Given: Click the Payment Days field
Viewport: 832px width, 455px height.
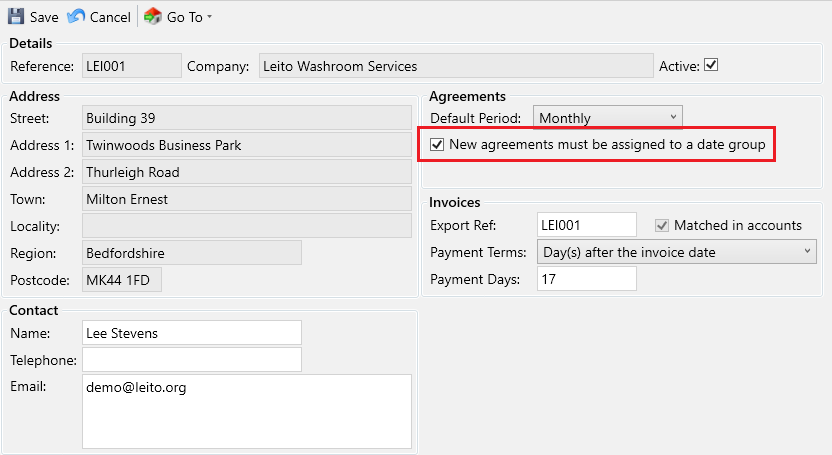Looking at the screenshot, I should click(x=586, y=279).
